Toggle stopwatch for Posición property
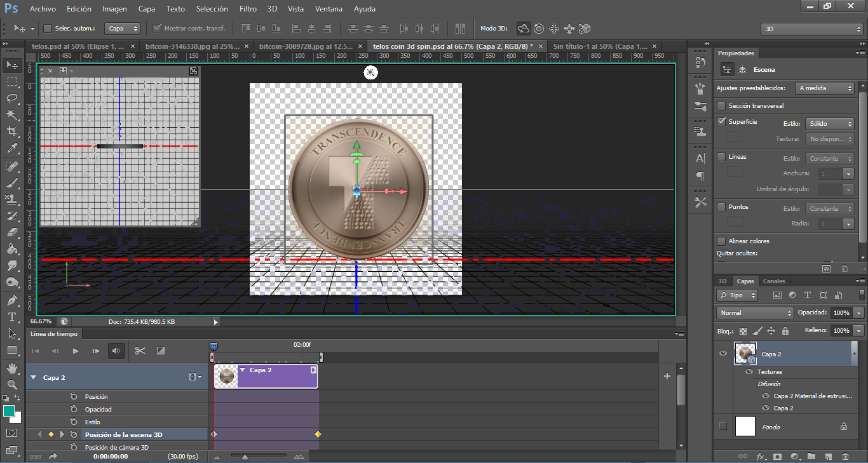Screen dimensions: 868x463 point(74,396)
